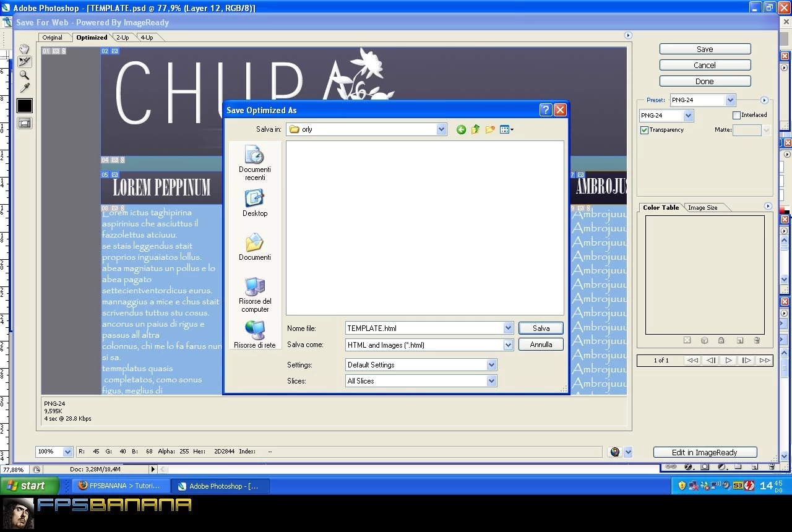Click the delete color trash icon
This screenshot has width=792, height=532.
click(x=757, y=340)
